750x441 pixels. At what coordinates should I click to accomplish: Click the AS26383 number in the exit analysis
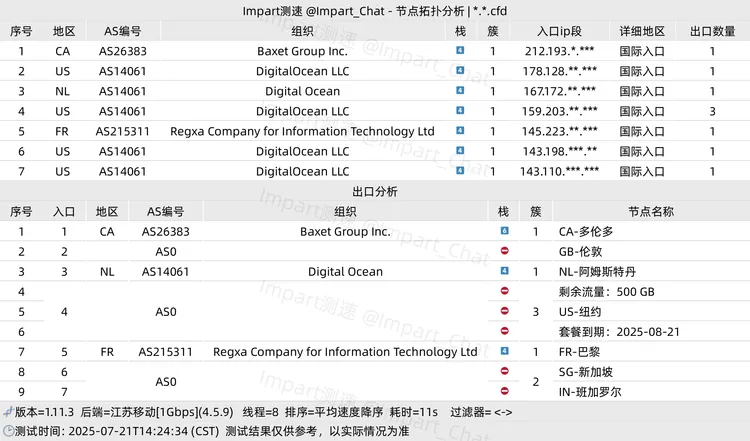click(165, 231)
